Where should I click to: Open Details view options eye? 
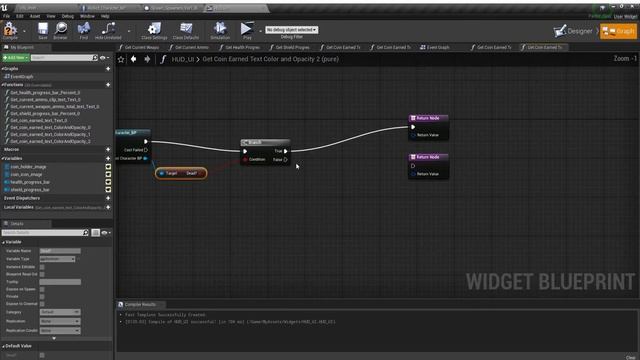pyautogui.click(x=105, y=233)
